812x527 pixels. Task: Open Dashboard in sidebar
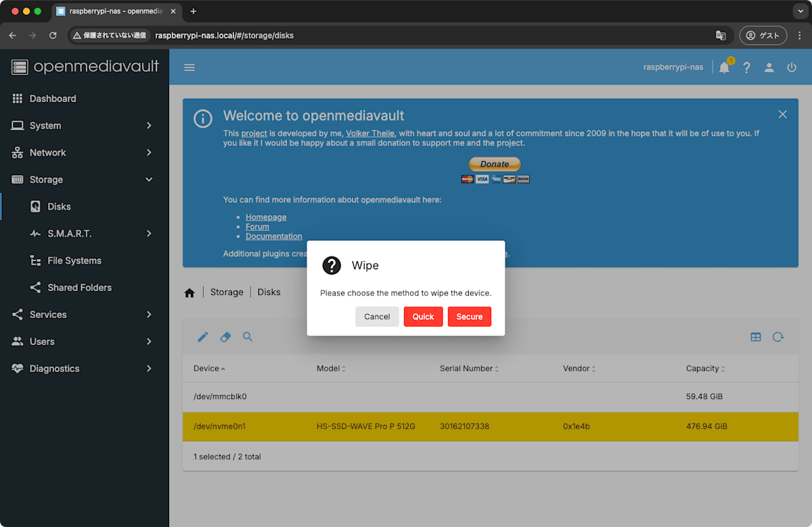(84, 99)
